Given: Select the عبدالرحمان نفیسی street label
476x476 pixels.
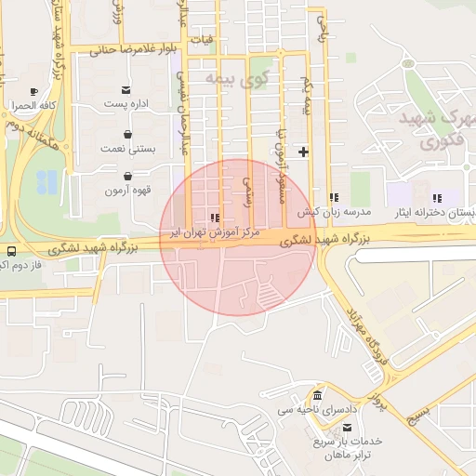Looking at the screenshot, I should click(182, 113).
